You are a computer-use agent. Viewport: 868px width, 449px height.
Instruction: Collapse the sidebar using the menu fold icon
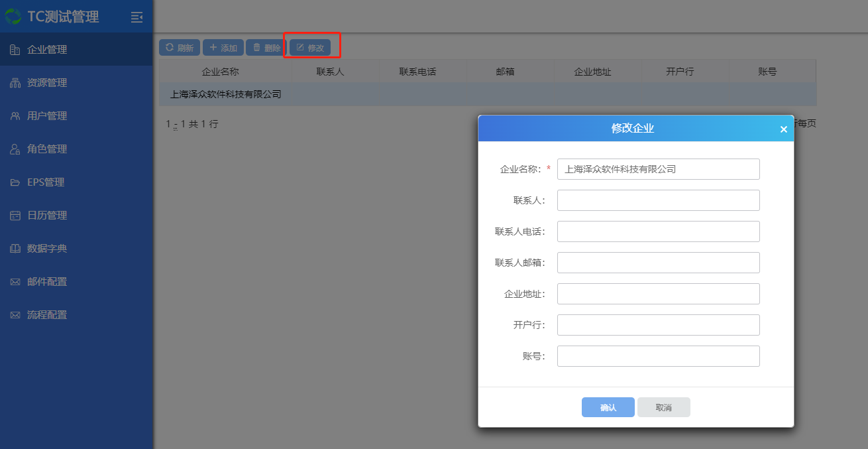coord(136,17)
